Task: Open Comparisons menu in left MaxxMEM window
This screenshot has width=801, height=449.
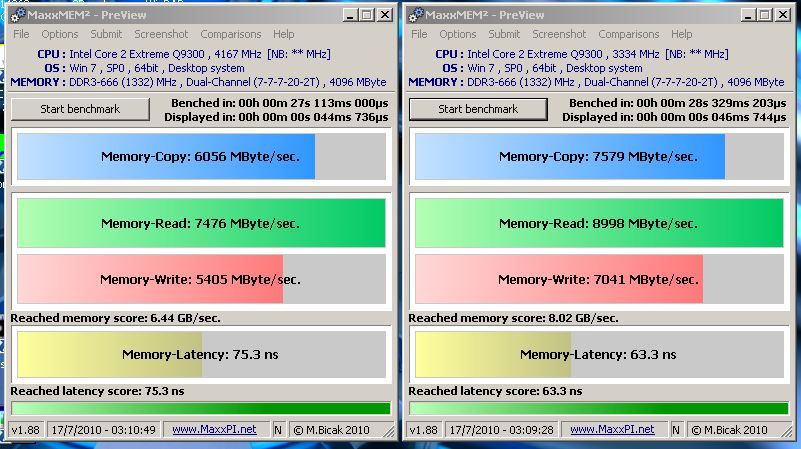Action: coord(230,34)
